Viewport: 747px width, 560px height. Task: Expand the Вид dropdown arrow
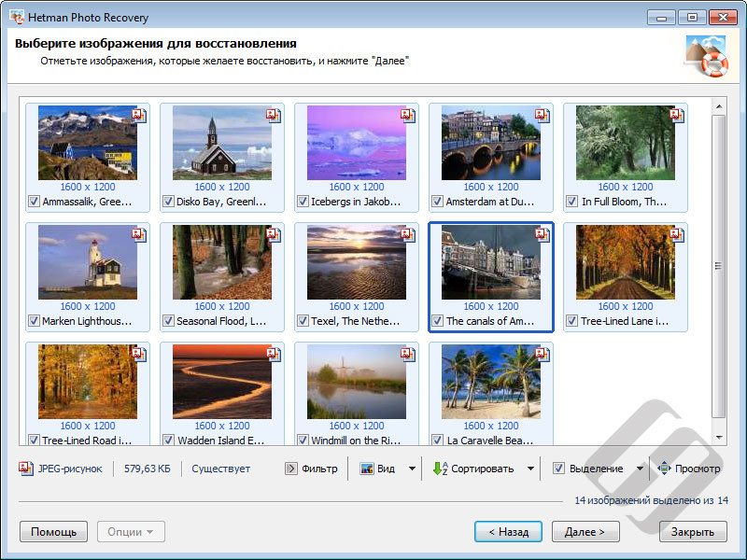(x=412, y=469)
